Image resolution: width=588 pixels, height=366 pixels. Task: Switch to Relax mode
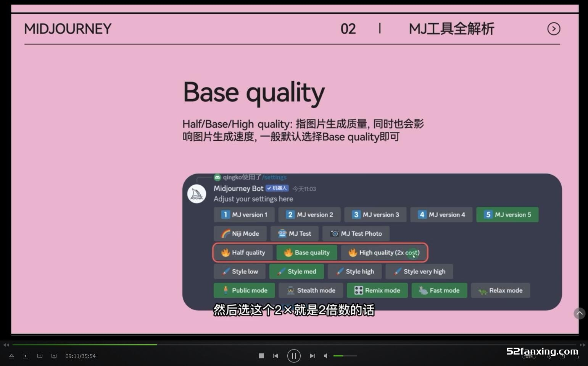click(x=500, y=290)
